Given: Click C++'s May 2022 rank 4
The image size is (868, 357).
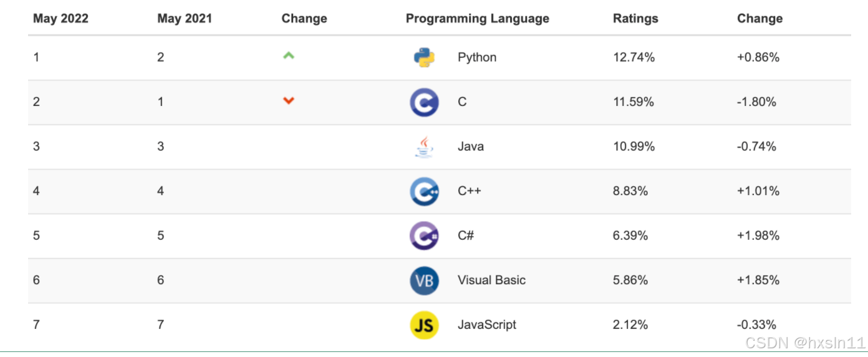Looking at the screenshot, I should 36,191.
